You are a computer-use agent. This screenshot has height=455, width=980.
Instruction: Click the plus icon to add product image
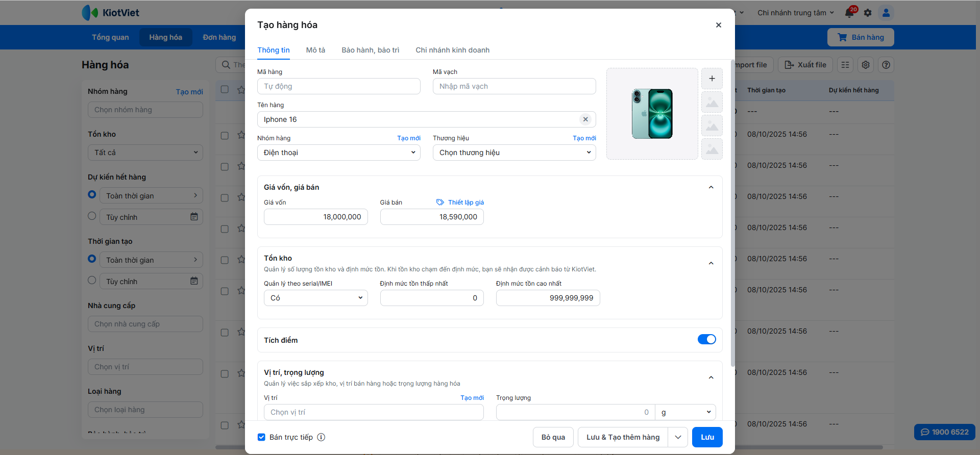[x=712, y=79]
